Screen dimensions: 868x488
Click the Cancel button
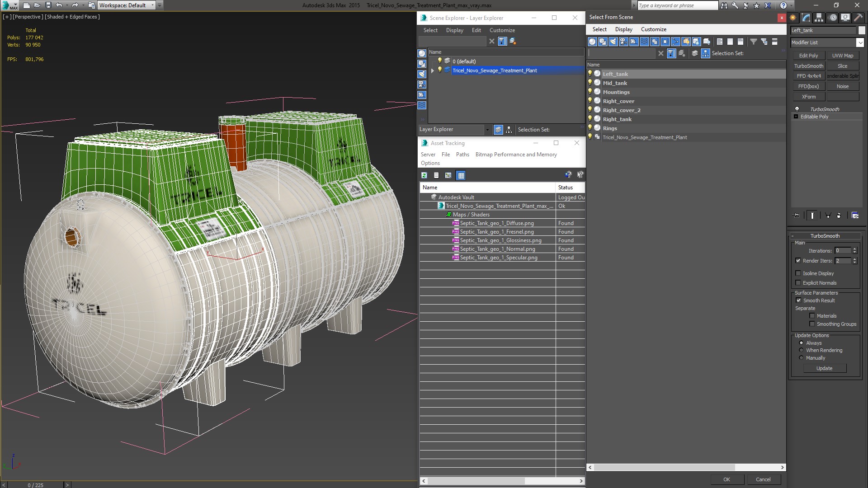(x=763, y=479)
